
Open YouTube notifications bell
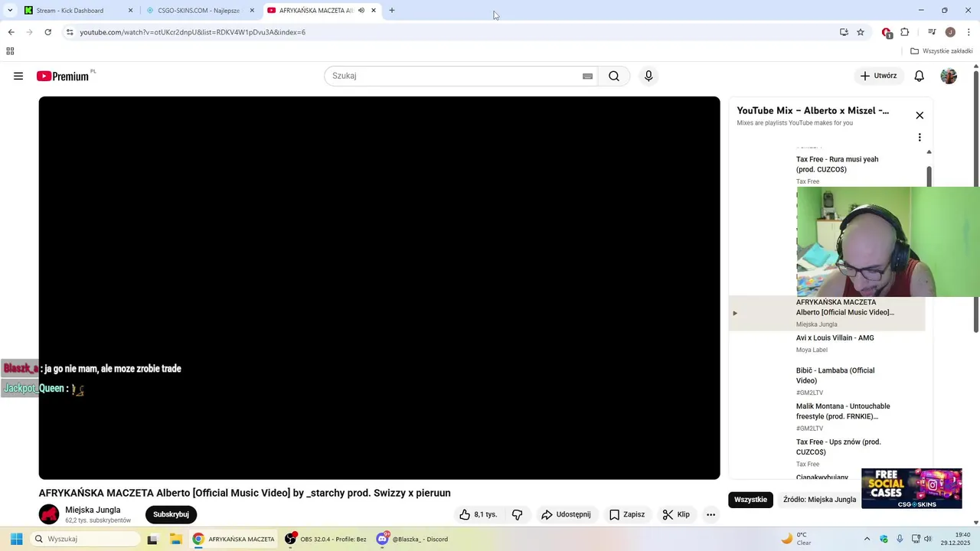click(x=920, y=76)
